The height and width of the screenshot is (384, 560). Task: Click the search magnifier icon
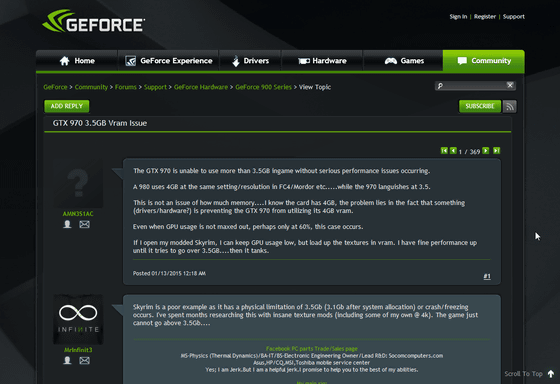coord(440,86)
